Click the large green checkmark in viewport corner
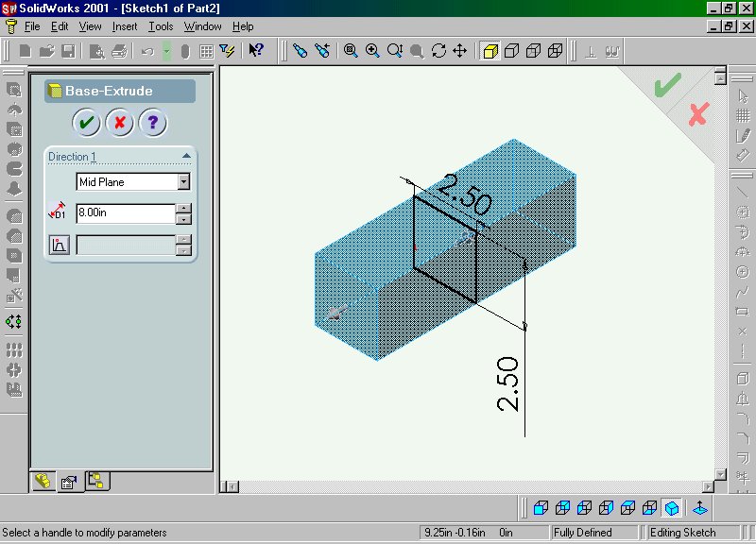Viewport: 756px width, 544px height. pyautogui.click(x=667, y=86)
